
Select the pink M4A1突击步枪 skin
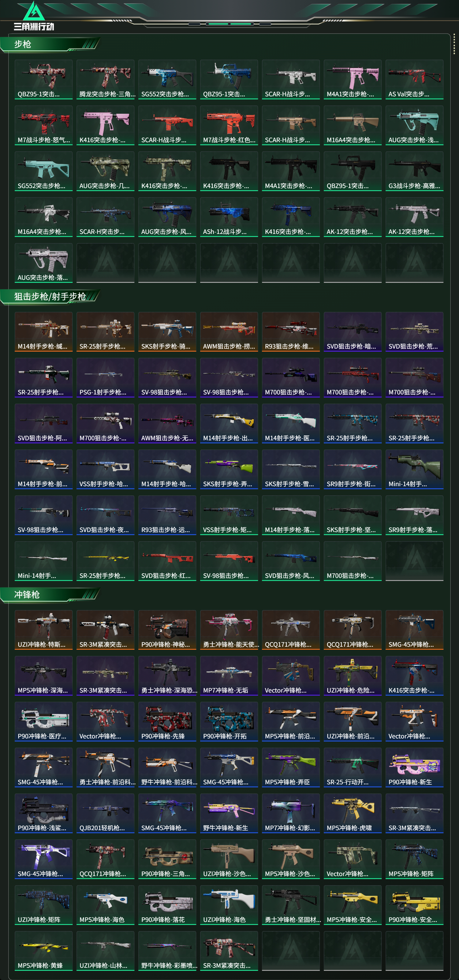click(x=353, y=80)
